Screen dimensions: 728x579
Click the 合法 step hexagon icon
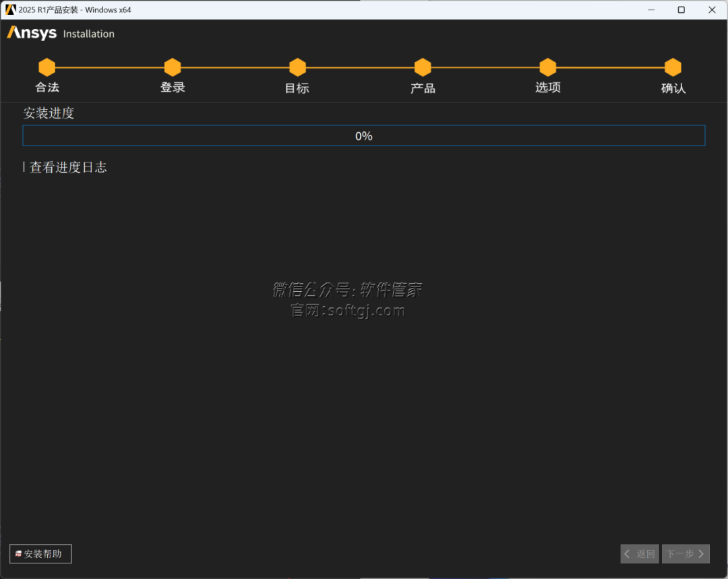47,67
